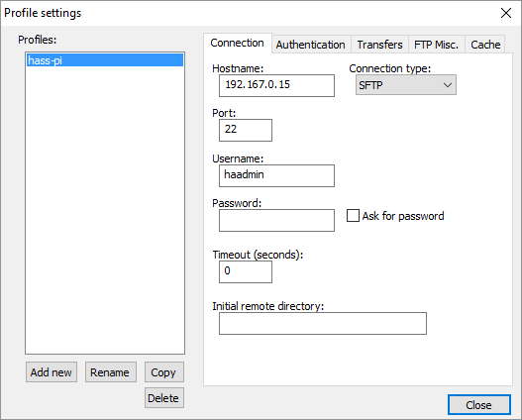Open the Authentication tab
The height and width of the screenshot is (420, 522).
(311, 45)
